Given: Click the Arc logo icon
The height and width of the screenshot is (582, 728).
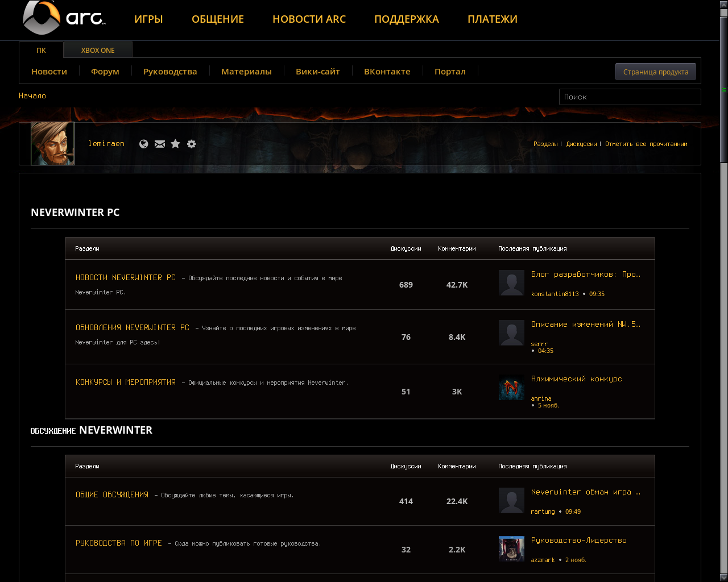Looking at the screenshot, I should point(64,18).
